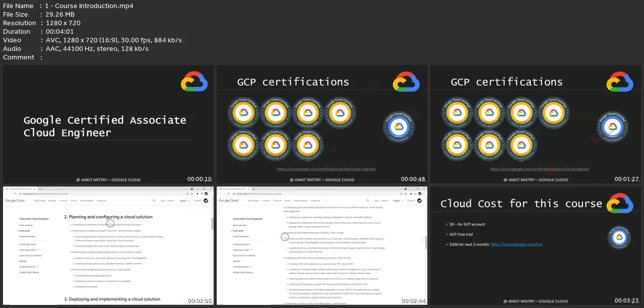
Task: Click the profile avatar in 00:02:44 page header
Action: click(419, 201)
